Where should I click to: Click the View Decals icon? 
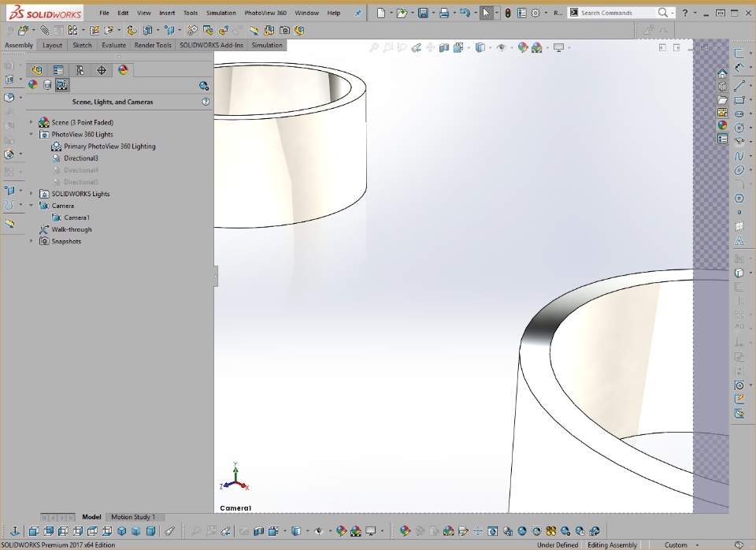pos(47,85)
